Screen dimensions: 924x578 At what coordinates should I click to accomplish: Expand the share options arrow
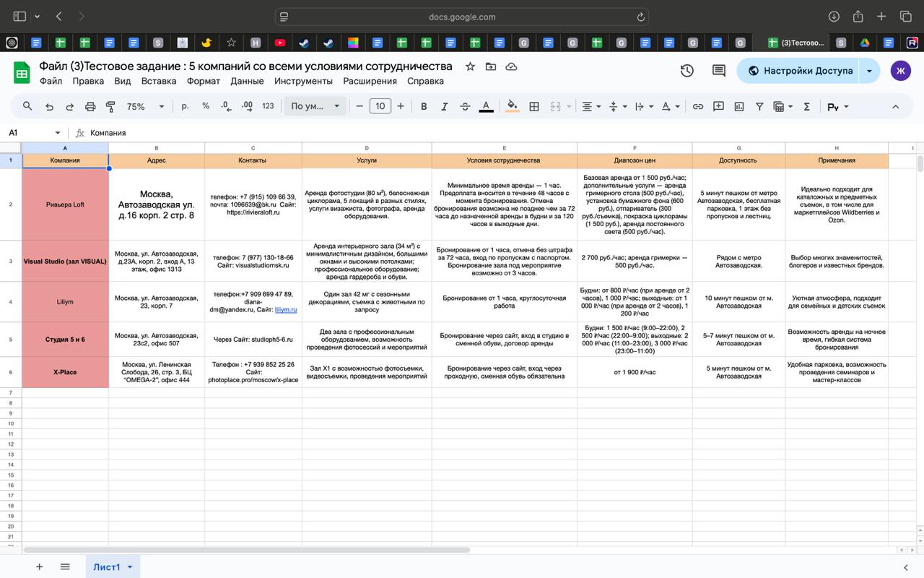click(869, 71)
